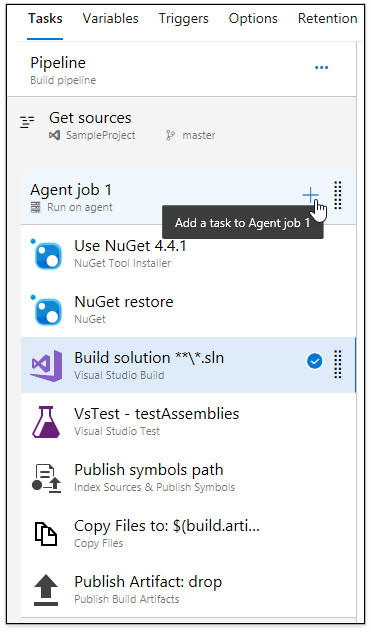Click the NuGet Tool Installer task icon
The image size is (371, 632).
point(48,255)
